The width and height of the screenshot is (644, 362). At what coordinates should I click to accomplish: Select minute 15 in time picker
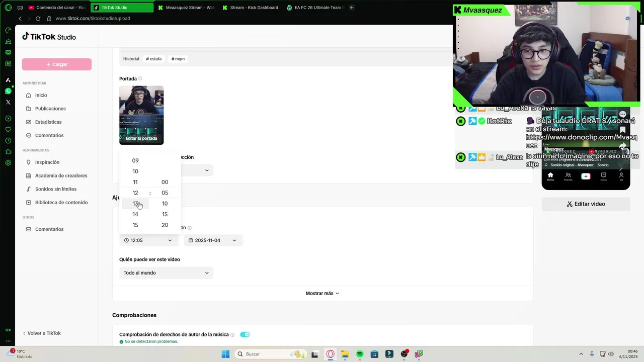click(x=165, y=214)
